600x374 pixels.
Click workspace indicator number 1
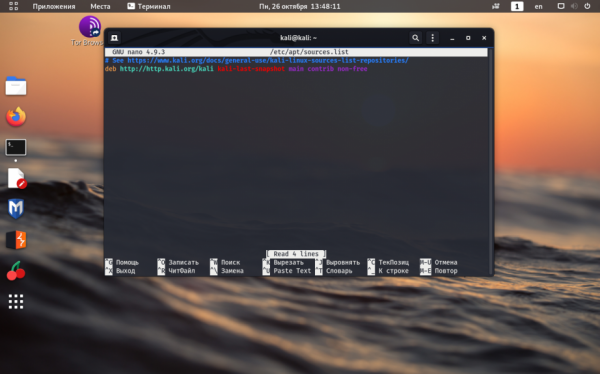coord(517,6)
